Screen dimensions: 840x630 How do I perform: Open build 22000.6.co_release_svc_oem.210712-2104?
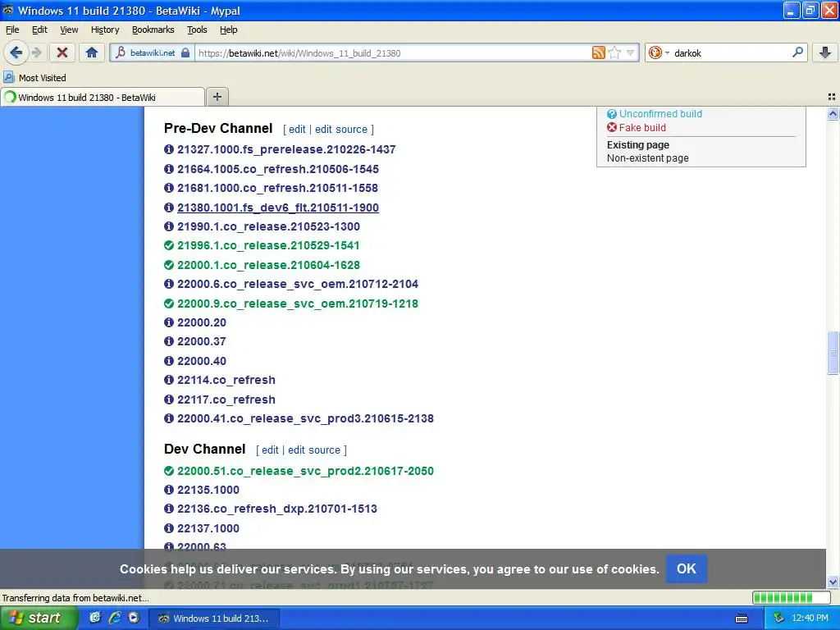click(297, 284)
